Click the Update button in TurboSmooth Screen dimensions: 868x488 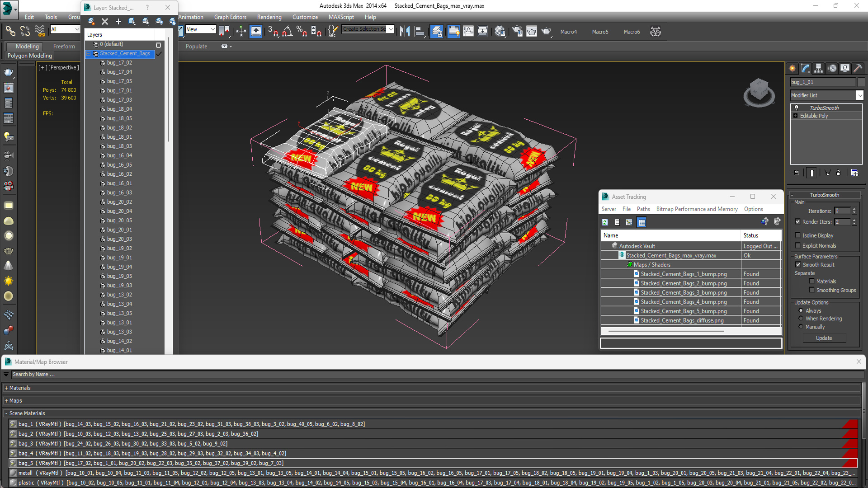(824, 338)
